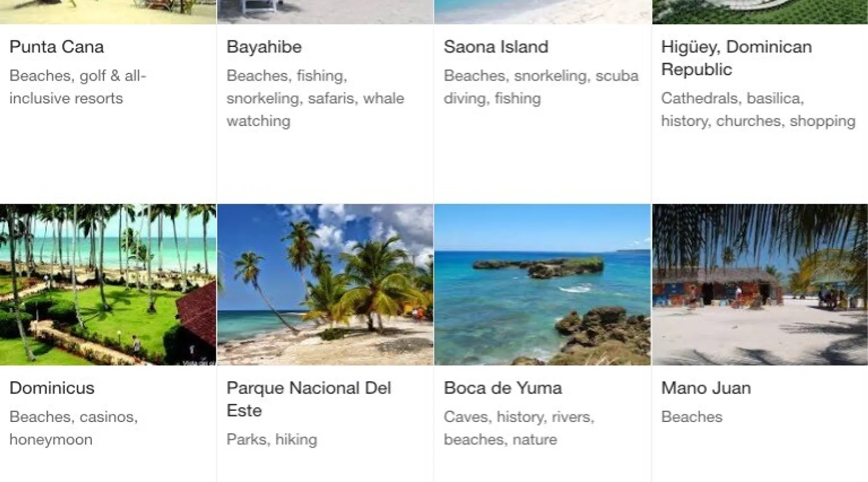Click Saona Island's scuba diving description
The image size is (868, 482).
[541, 87]
